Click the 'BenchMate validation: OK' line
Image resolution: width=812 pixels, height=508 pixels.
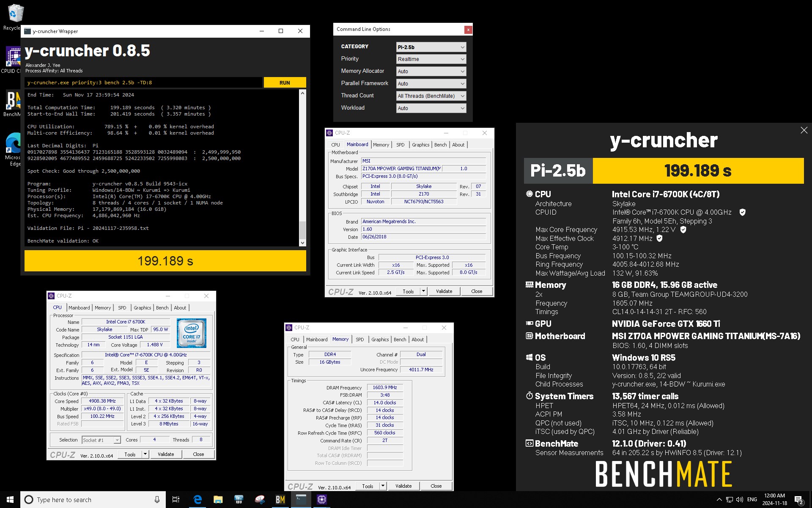point(63,241)
